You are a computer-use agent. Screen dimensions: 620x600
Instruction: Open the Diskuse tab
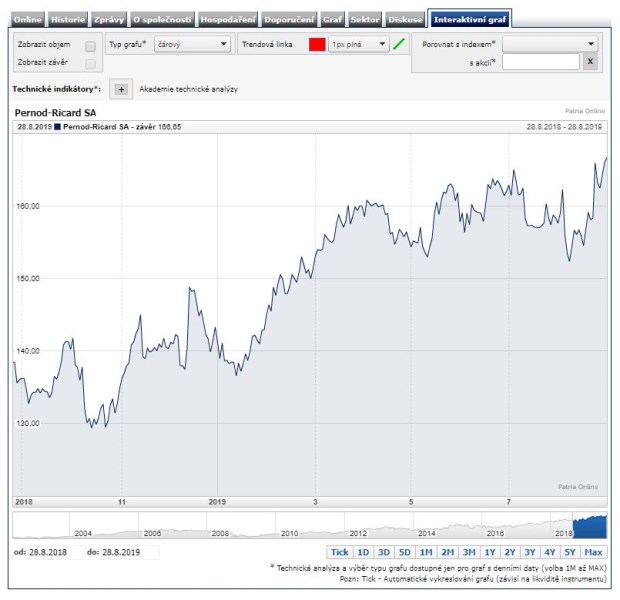click(405, 20)
